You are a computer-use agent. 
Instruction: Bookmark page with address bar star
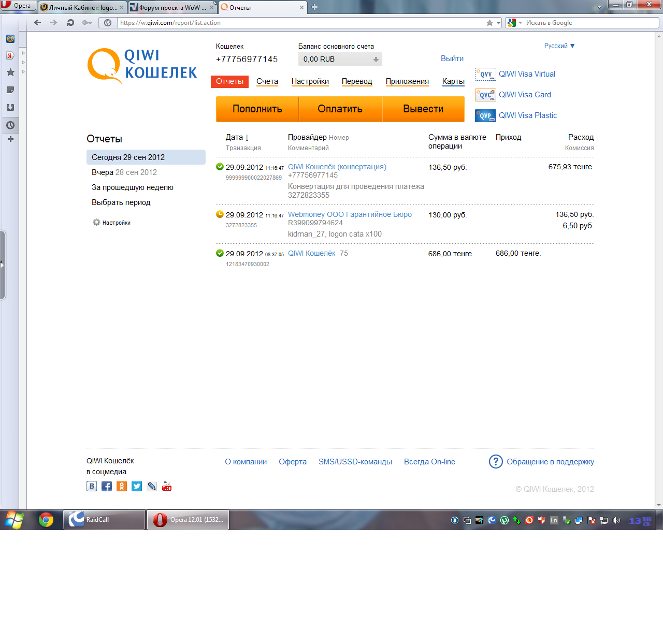[489, 23]
